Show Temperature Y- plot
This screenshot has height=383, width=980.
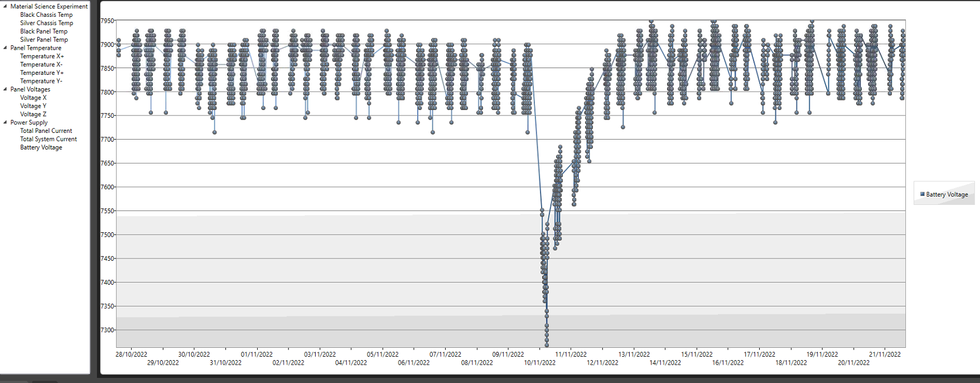41,82
